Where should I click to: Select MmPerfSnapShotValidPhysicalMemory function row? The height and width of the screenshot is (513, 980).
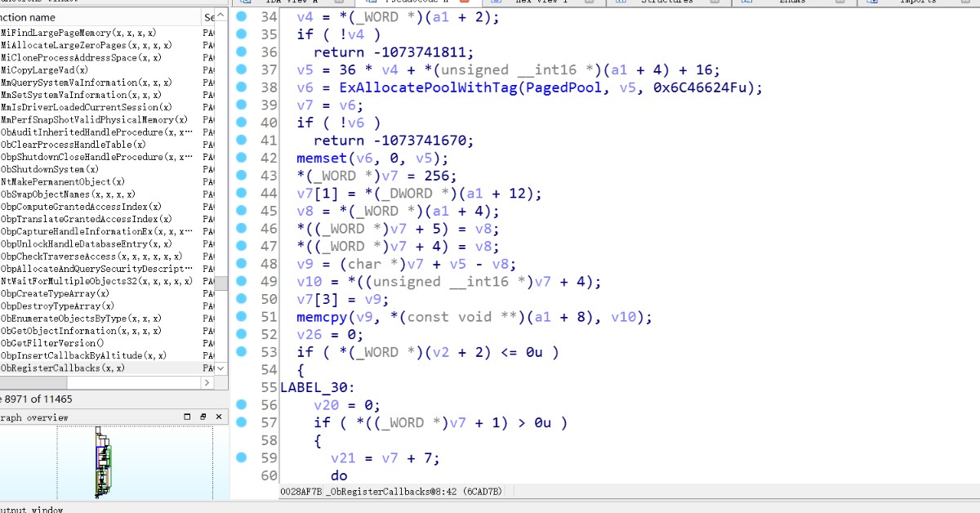click(108, 119)
